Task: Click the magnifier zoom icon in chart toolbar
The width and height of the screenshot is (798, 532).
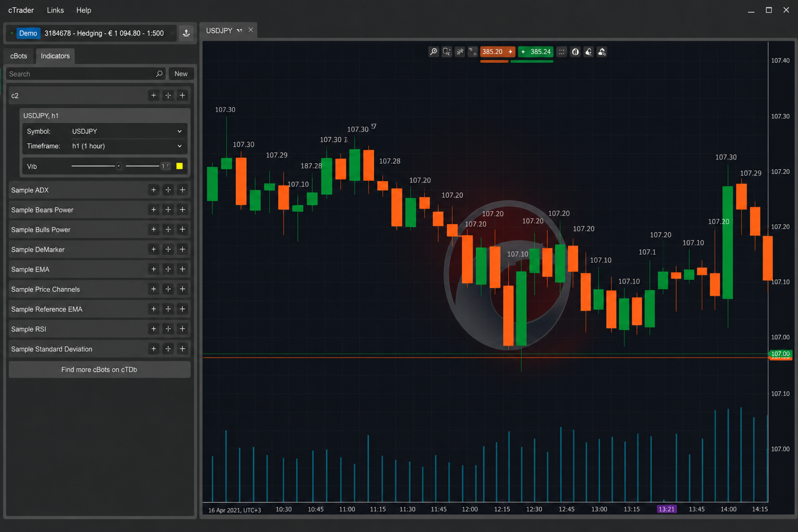Action: (x=433, y=52)
